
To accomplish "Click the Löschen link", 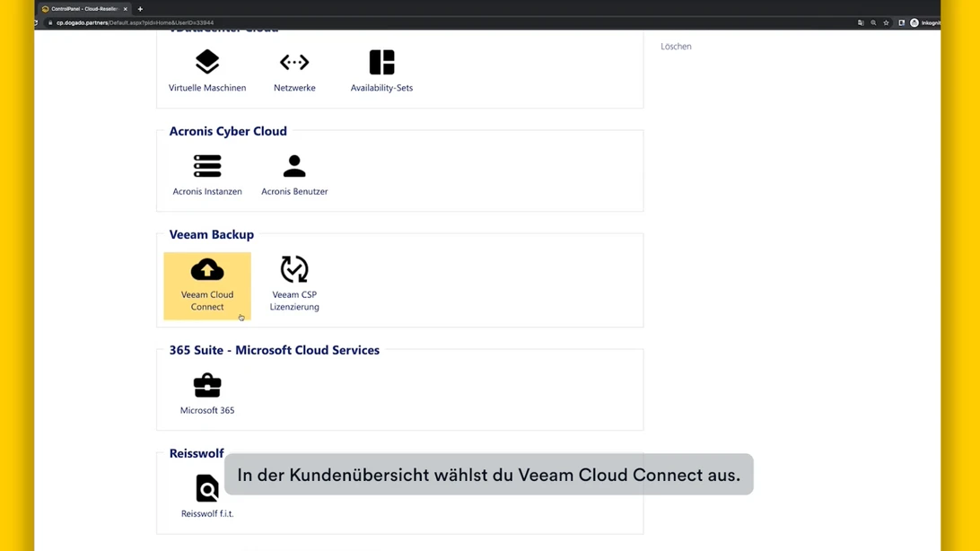I will [x=676, y=47].
